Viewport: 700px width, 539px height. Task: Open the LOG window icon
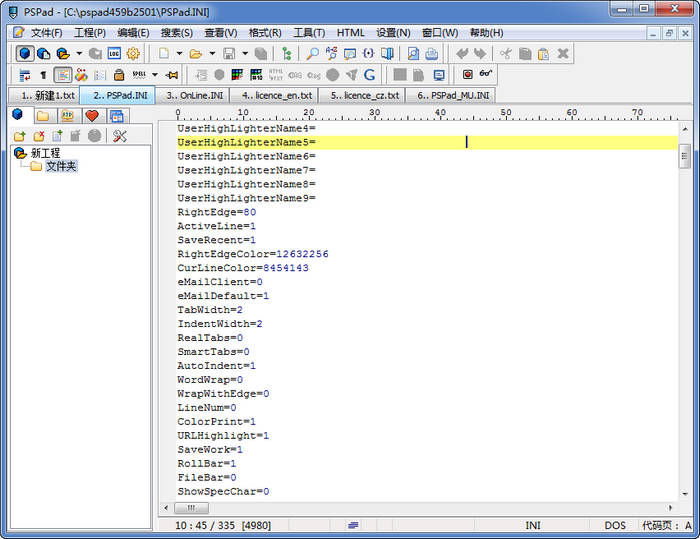point(114,54)
